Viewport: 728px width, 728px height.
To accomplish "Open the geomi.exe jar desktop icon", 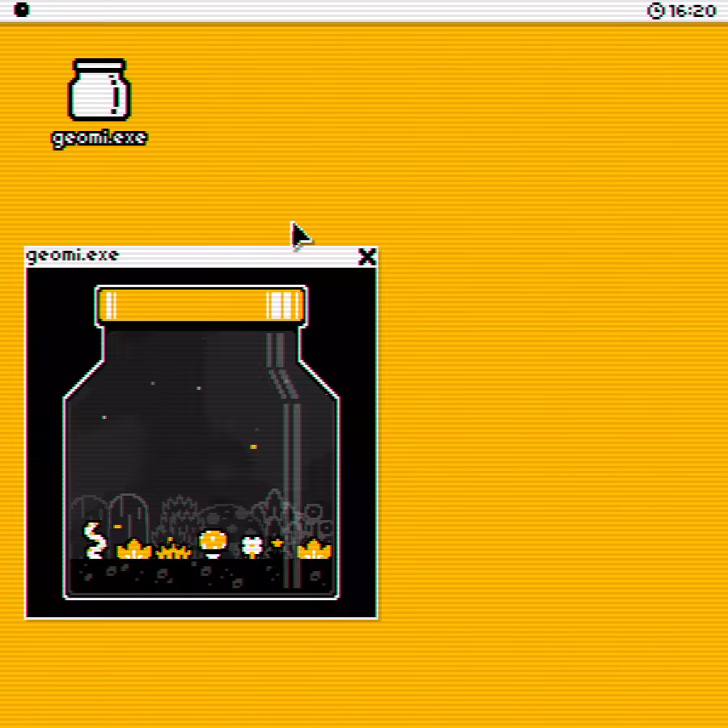I will 99,89.
